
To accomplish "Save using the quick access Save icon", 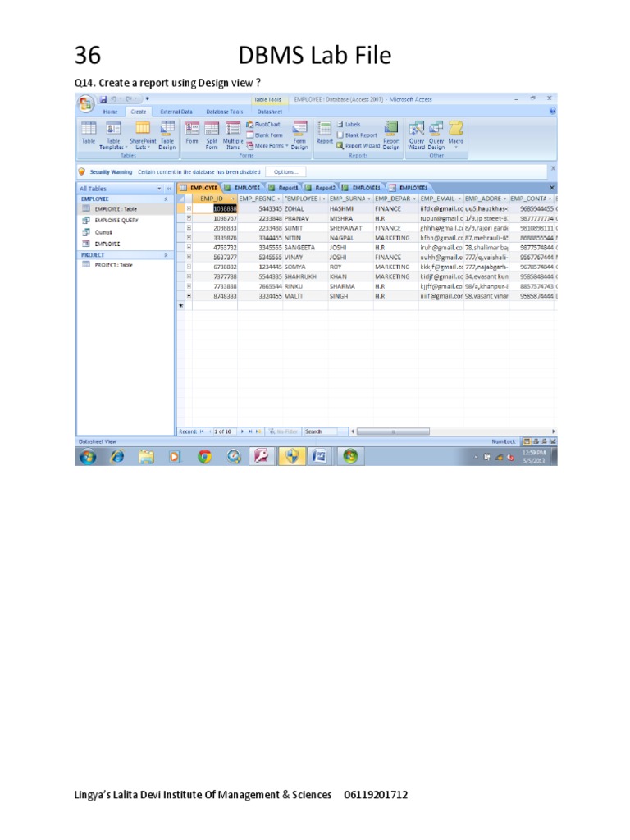I will point(103,99).
